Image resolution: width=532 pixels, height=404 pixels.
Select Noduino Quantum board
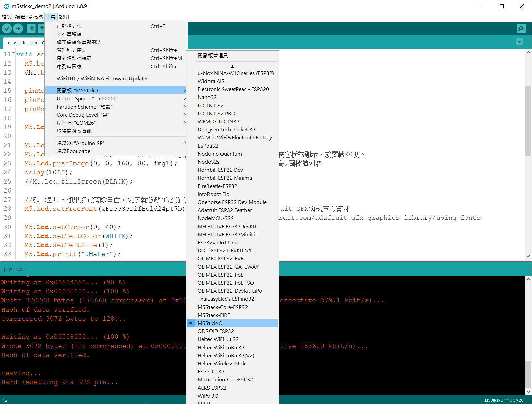coord(232,154)
